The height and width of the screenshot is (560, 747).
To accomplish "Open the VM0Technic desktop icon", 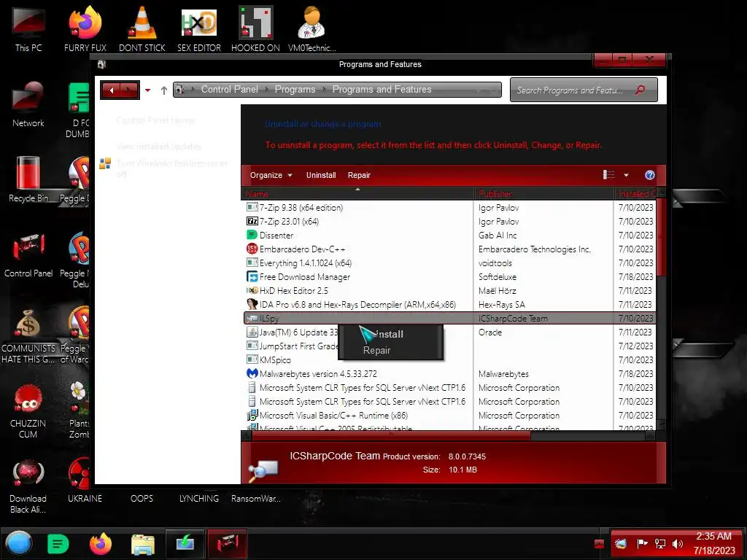I will pos(311,29).
